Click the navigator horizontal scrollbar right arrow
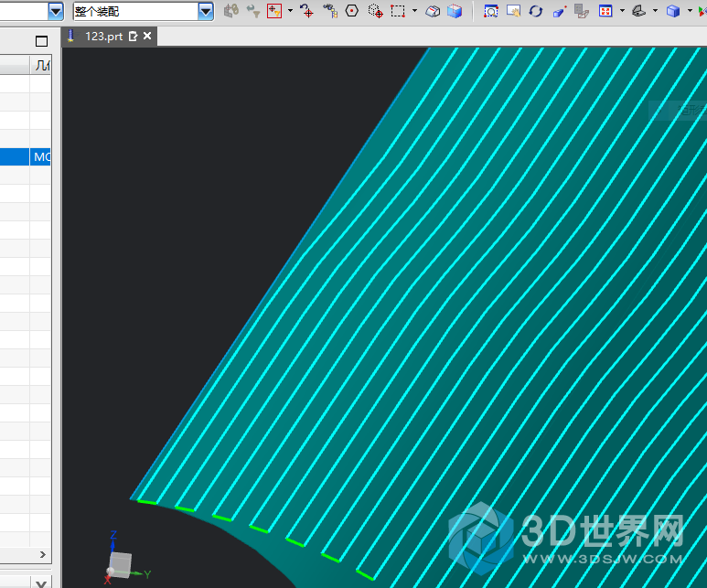Image resolution: width=707 pixels, height=588 pixels. 43,555
